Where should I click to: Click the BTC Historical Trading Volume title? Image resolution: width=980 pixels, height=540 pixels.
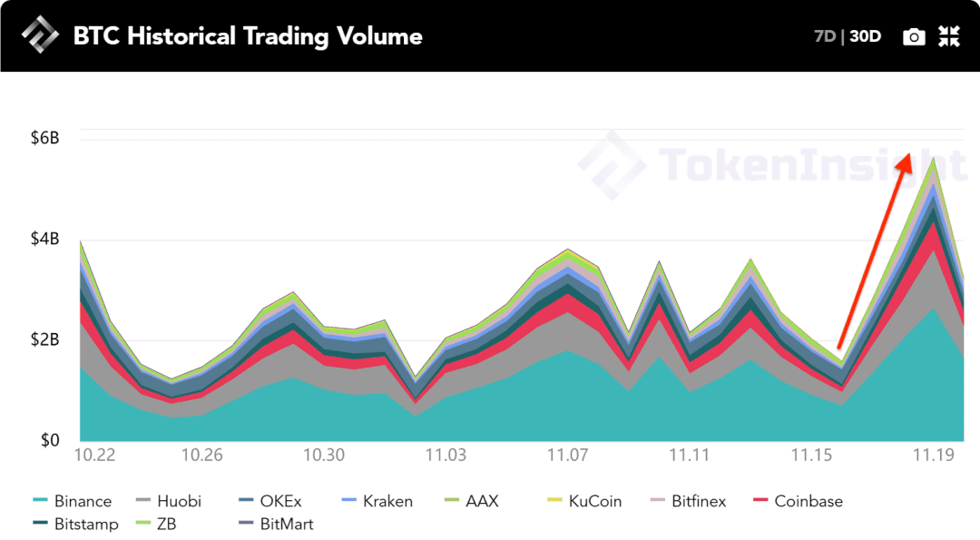[x=248, y=36]
